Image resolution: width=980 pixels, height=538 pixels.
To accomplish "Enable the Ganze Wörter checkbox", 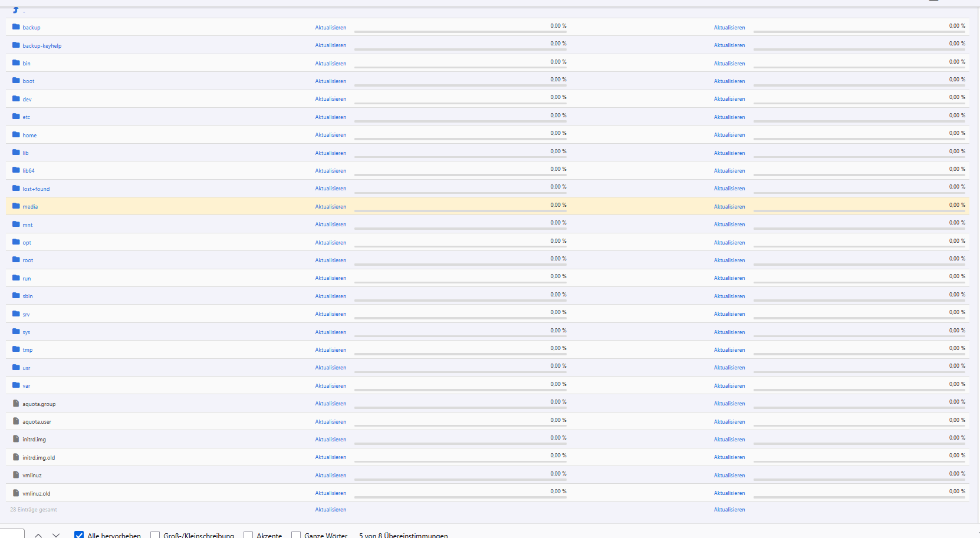I will (x=296, y=535).
